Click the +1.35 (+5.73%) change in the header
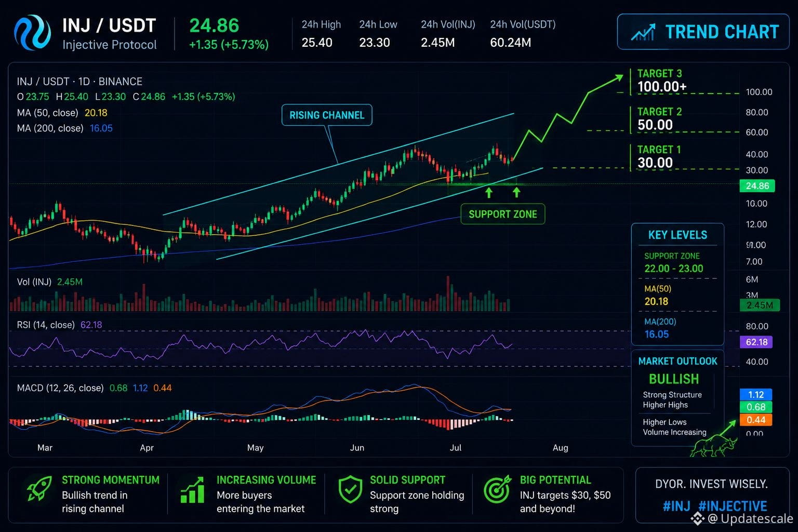This screenshot has height=532, width=798. (x=229, y=45)
